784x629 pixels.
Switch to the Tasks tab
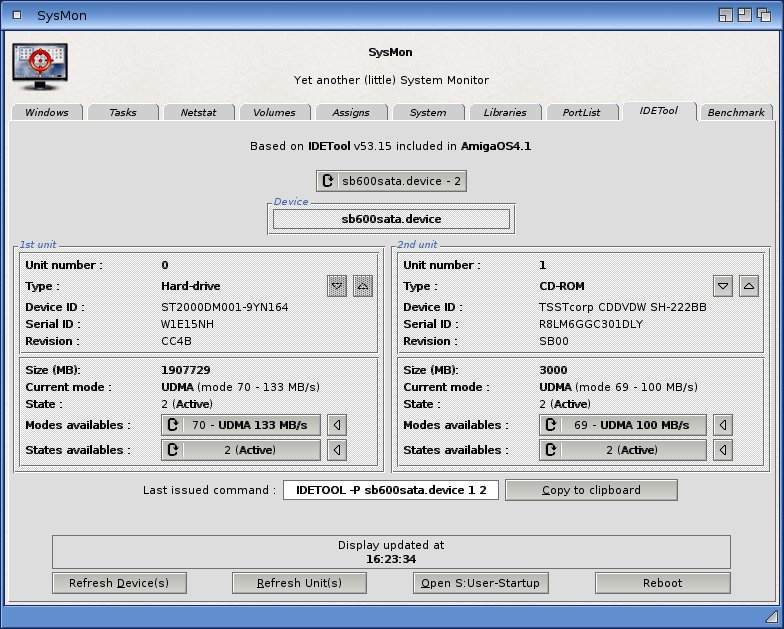(123, 112)
